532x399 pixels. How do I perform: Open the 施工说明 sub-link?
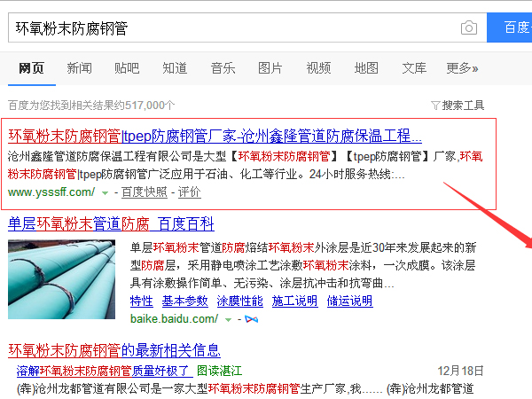click(293, 301)
